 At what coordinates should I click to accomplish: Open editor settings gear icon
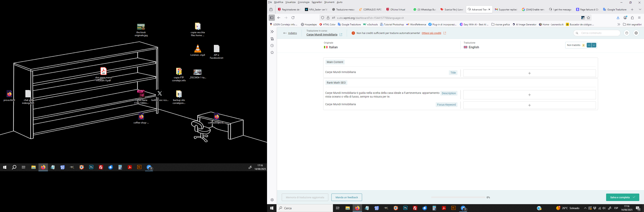pyautogui.click(x=636, y=33)
